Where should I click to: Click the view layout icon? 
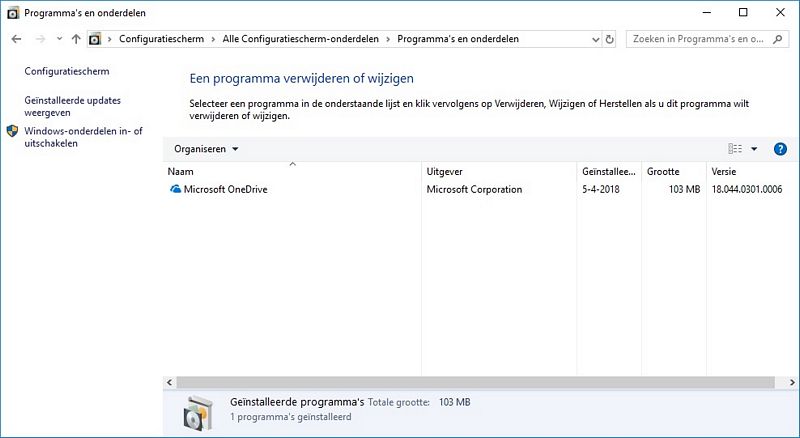pyautogui.click(x=735, y=149)
